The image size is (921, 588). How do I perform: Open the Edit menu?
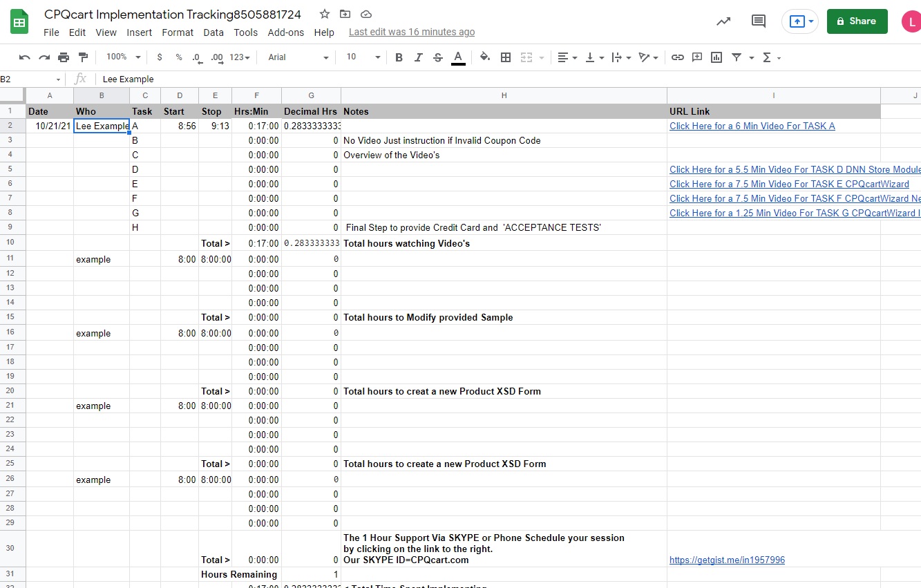pyautogui.click(x=77, y=32)
